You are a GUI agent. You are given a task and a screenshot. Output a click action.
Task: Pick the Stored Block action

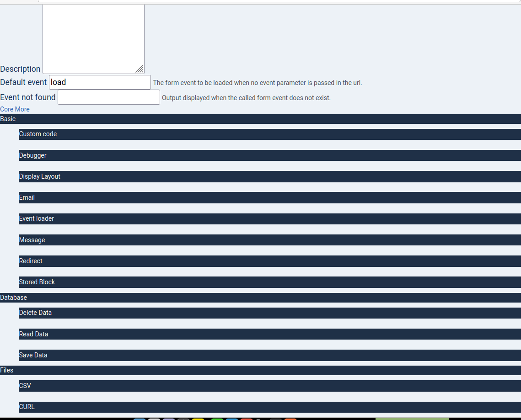pyautogui.click(x=270, y=282)
